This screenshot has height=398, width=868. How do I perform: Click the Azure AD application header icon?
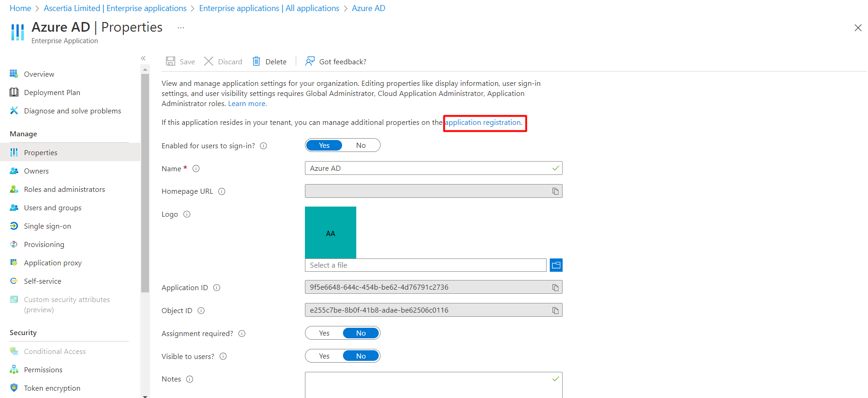point(17,32)
